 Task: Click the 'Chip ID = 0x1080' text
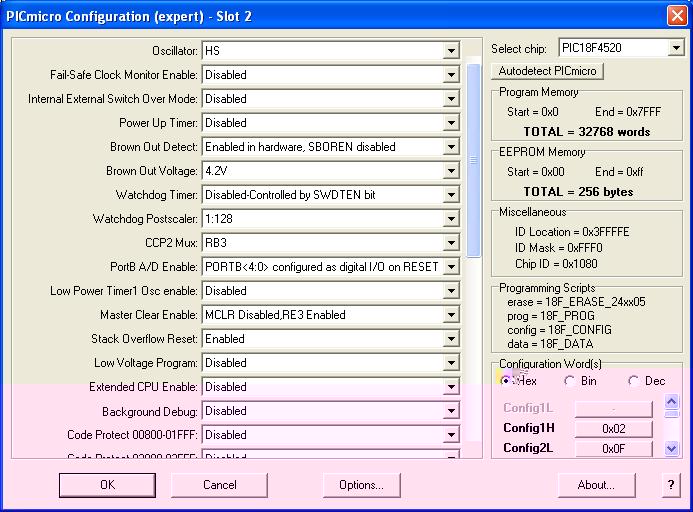[x=556, y=264]
